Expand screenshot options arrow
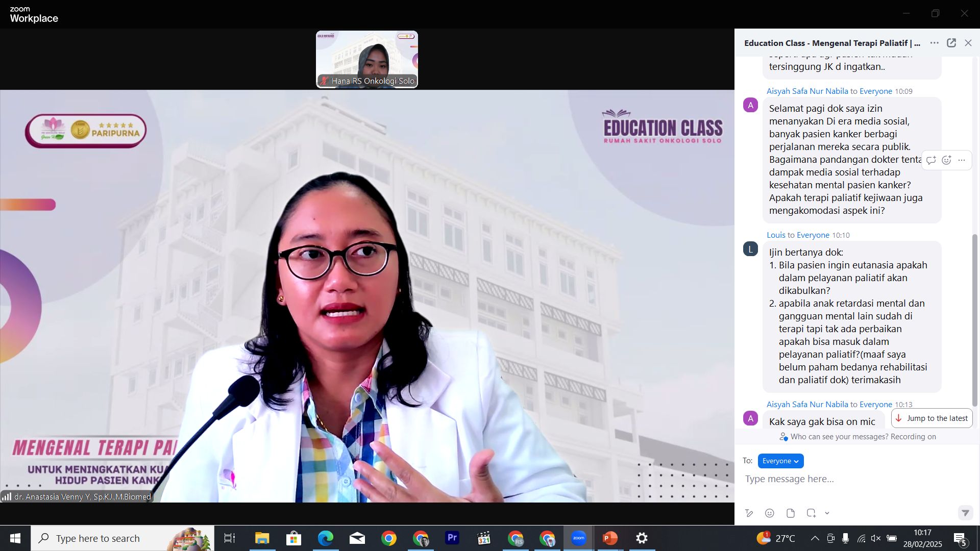The height and width of the screenshot is (551, 980). (x=827, y=513)
